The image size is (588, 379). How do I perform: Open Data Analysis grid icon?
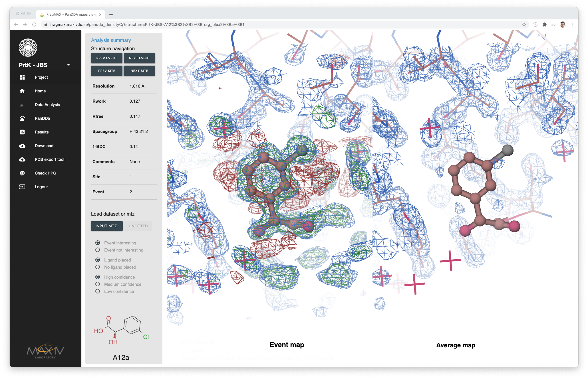22,105
